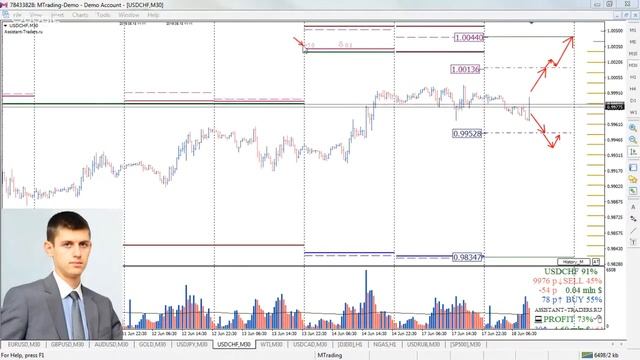Switch to M15 timeframe
The width and height of the screenshot is (640, 360).
click(x=633, y=54)
